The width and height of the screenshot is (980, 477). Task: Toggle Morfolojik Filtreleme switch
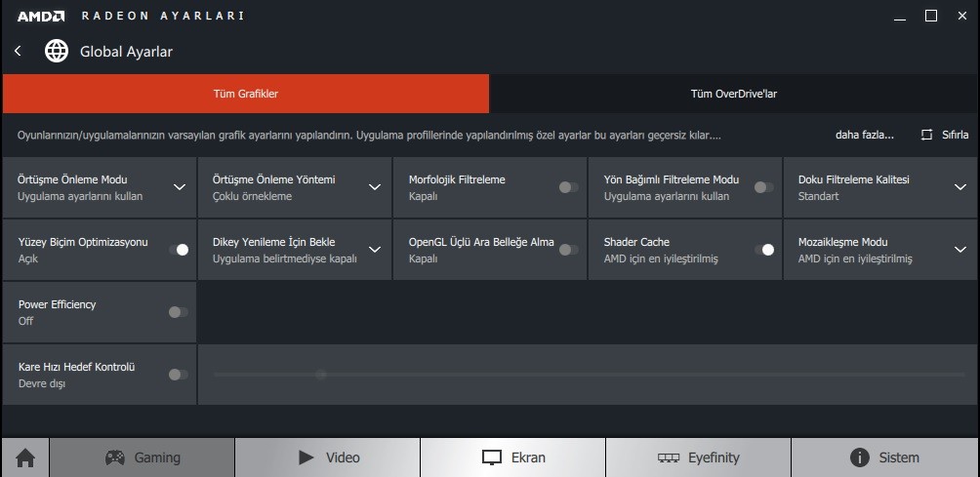click(568, 187)
